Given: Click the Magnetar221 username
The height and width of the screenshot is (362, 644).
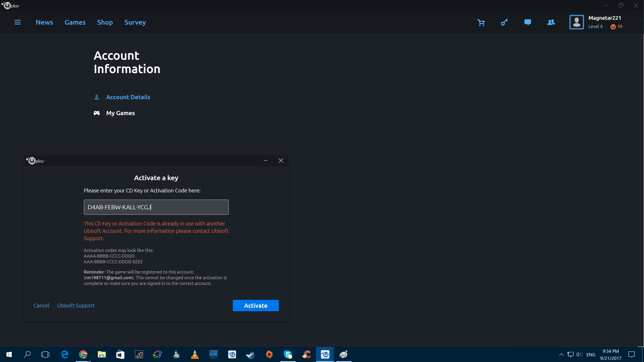Looking at the screenshot, I should pyautogui.click(x=604, y=18).
